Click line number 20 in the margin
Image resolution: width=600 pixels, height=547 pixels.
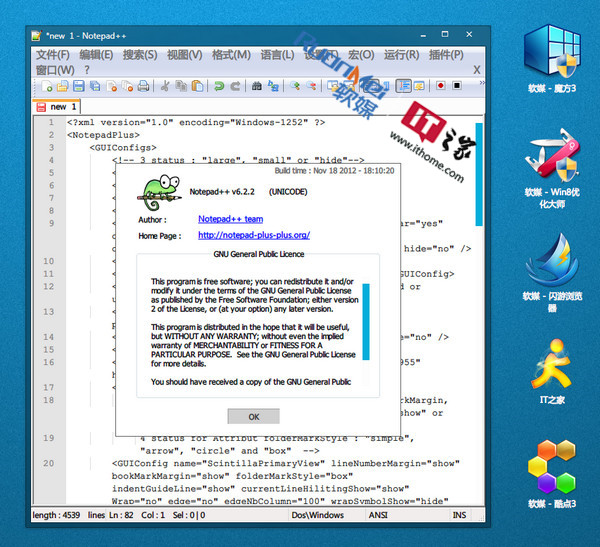[48, 464]
